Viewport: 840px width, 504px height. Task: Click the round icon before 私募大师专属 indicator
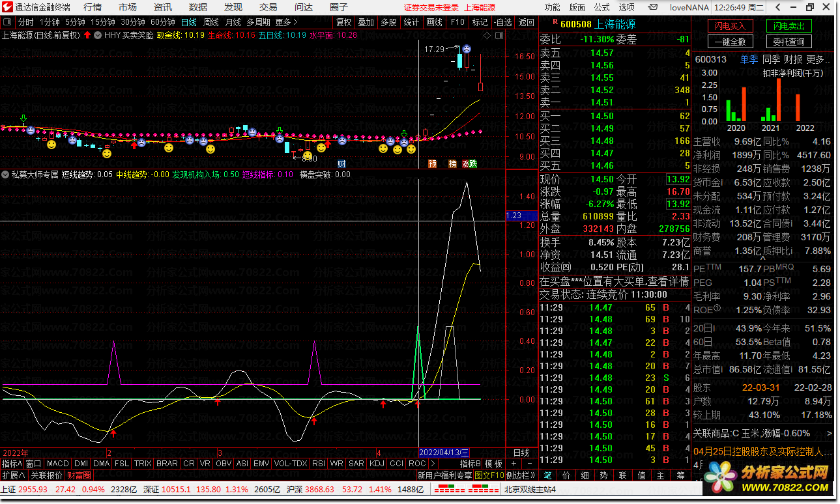tap(5, 175)
